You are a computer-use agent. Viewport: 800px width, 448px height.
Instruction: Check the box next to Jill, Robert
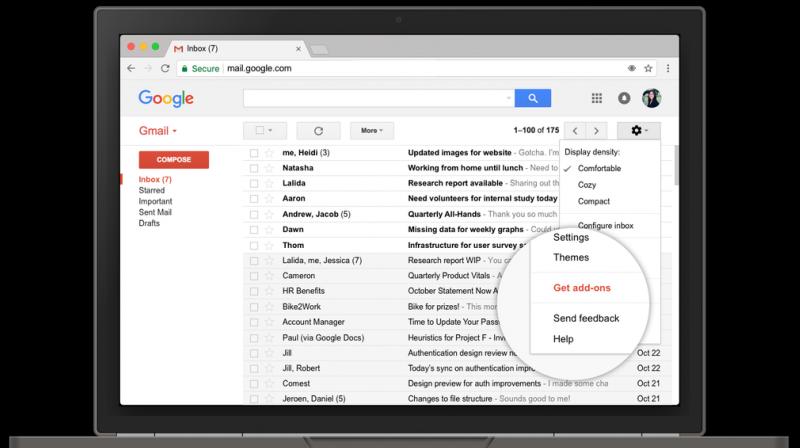coord(254,368)
